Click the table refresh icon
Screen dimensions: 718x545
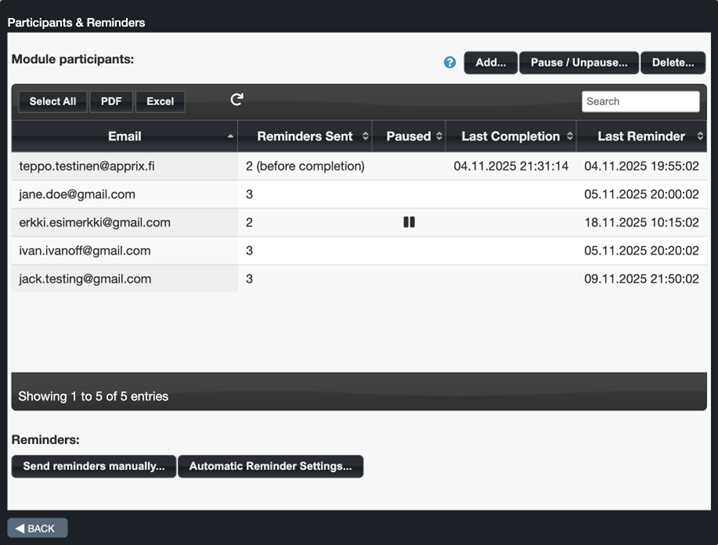click(237, 100)
